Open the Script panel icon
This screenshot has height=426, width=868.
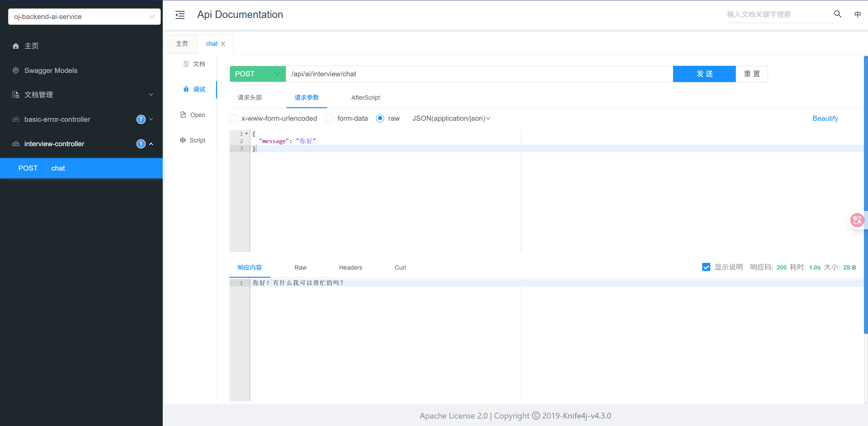tap(183, 140)
